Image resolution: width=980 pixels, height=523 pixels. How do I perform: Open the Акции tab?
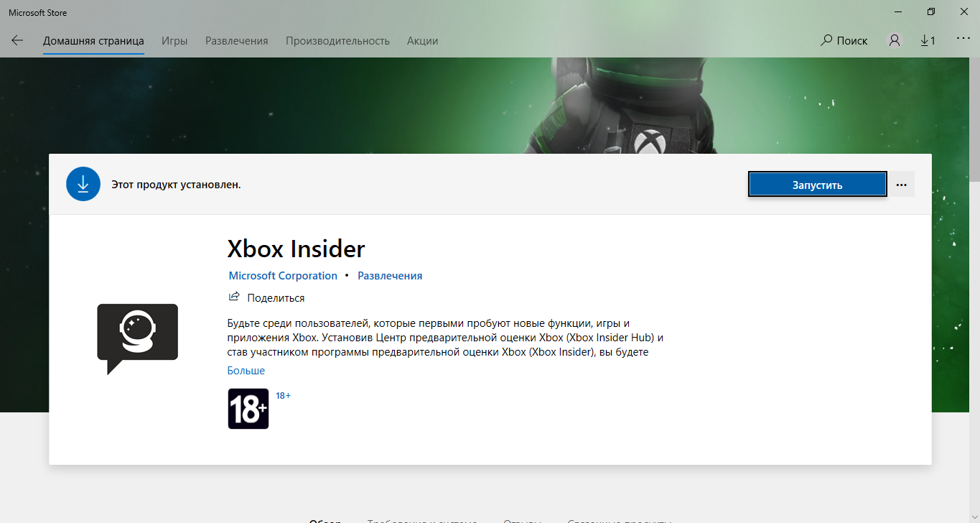pos(422,41)
